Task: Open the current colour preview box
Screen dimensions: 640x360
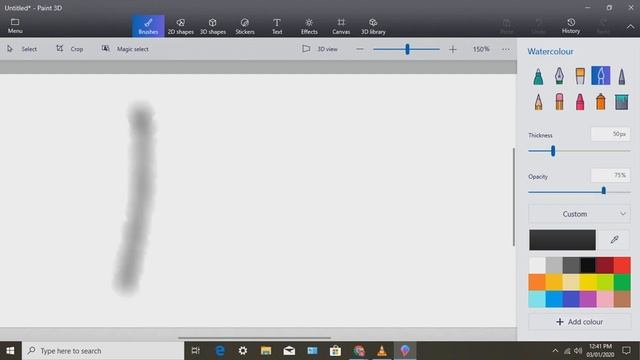Action: tap(562, 240)
